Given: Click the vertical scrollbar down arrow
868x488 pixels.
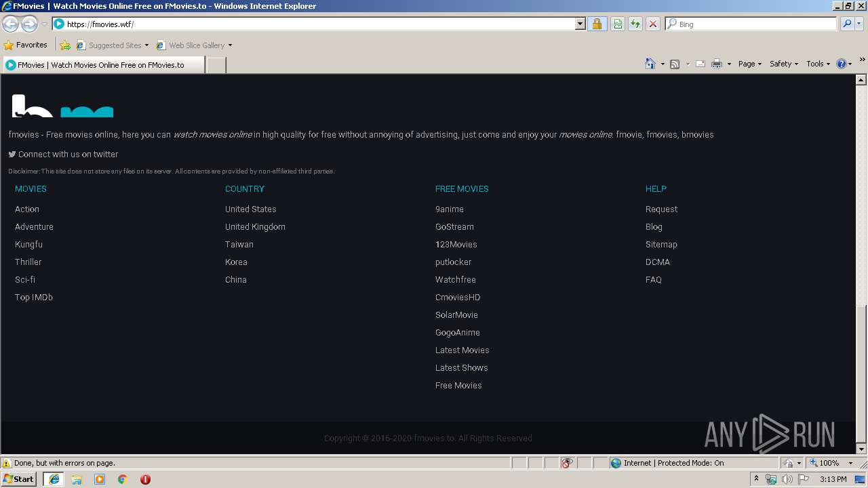Looking at the screenshot, I should coord(862,449).
